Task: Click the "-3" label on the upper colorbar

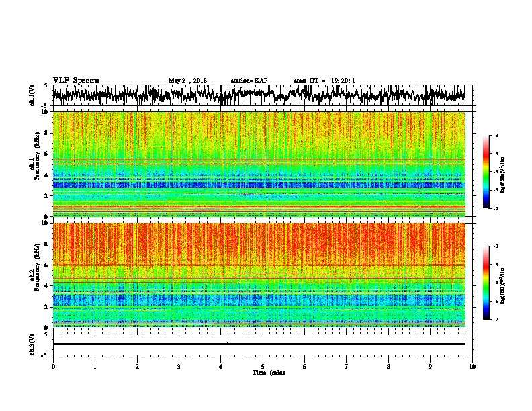Action: [x=496, y=136]
